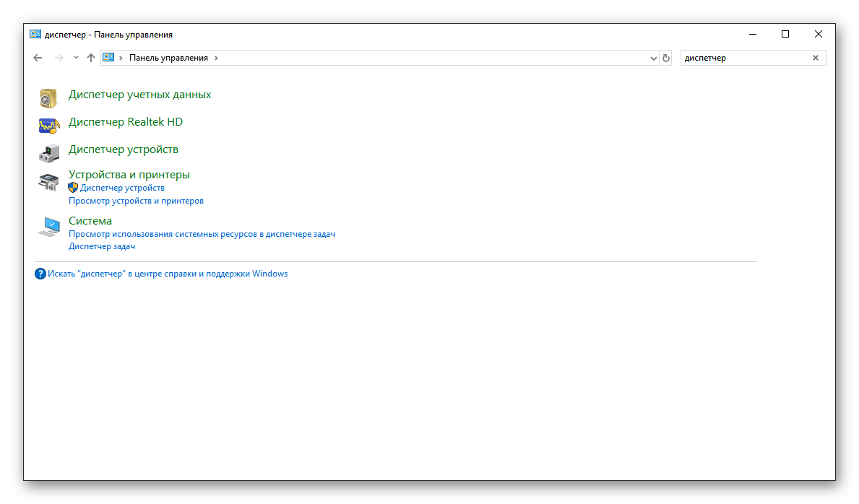Click the System computer monitor icon
Image resolution: width=859 pixels, height=504 pixels.
[x=48, y=227]
